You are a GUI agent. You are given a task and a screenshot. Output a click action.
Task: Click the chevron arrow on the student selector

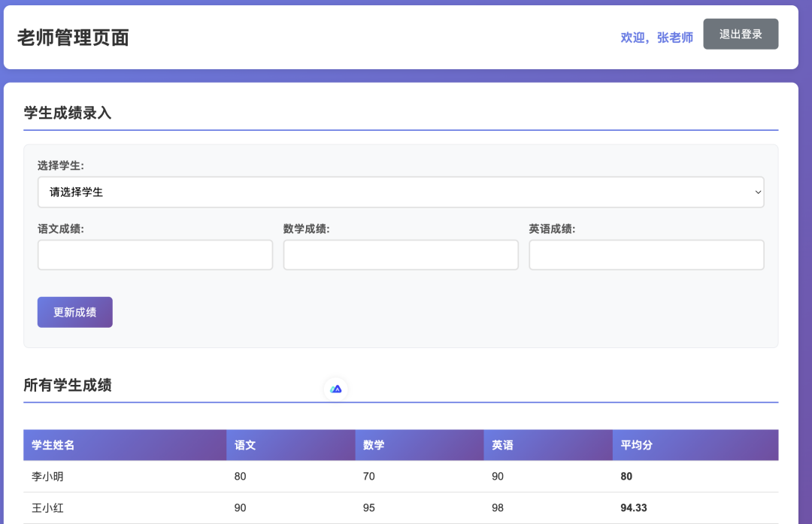pos(757,192)
